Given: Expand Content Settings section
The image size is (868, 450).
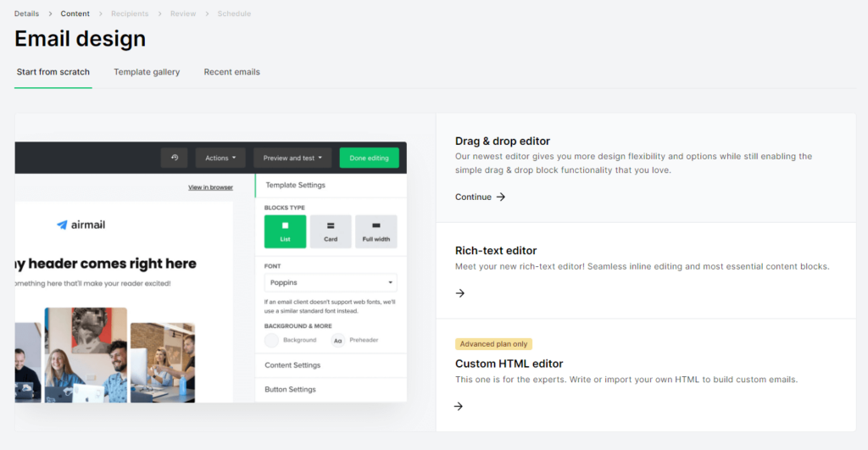Looking at the screenshot, I should [331, 365].
